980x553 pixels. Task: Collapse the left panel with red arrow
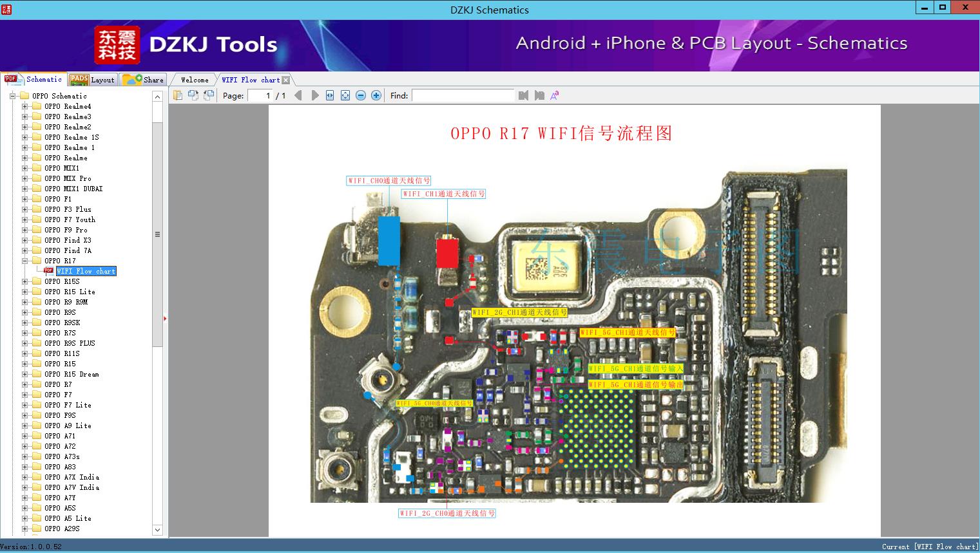[x=165, y=318]
